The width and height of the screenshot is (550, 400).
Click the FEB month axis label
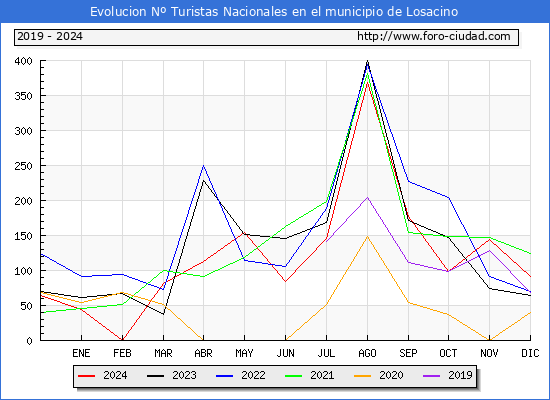tap(122, 353)
